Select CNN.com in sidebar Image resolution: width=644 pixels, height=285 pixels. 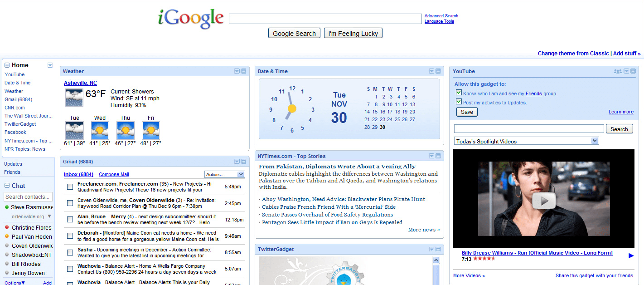pyautogui.click(x=15, y=108)
